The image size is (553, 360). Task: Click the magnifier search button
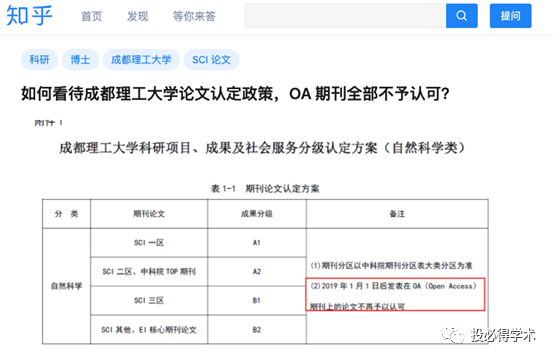[462, 16]
